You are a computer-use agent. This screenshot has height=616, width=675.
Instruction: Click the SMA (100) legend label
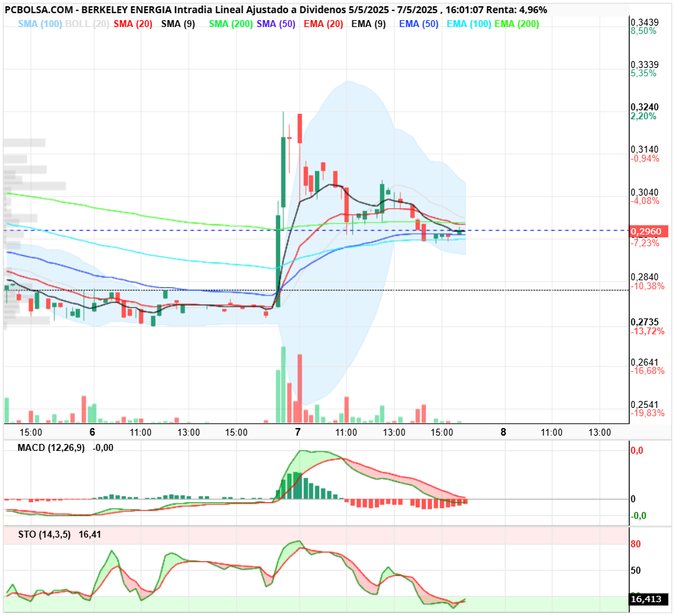40,24
